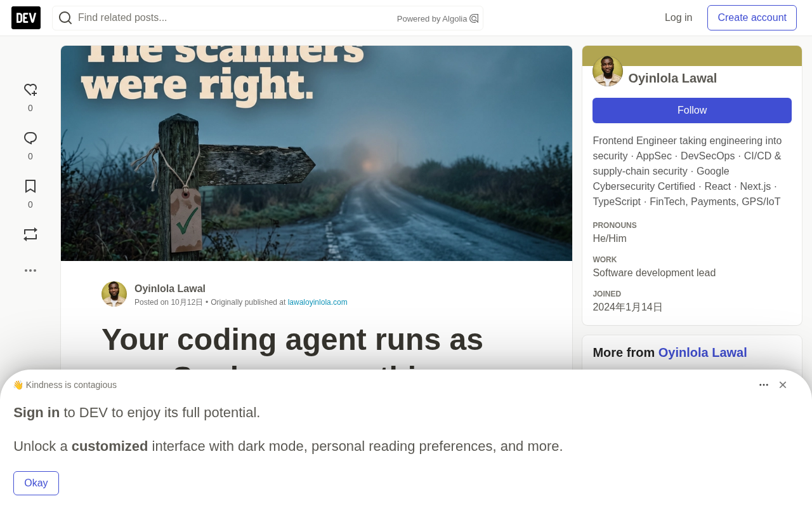Click the Okay button in banner
The width and height of the screenshot is (812, 508).
click(36, 483)
